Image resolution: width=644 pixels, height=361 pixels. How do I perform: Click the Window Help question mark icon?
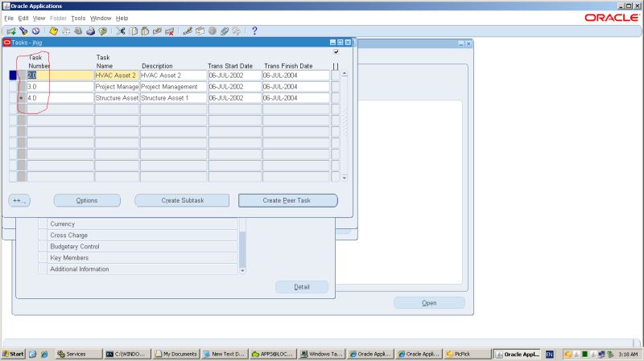254,31
